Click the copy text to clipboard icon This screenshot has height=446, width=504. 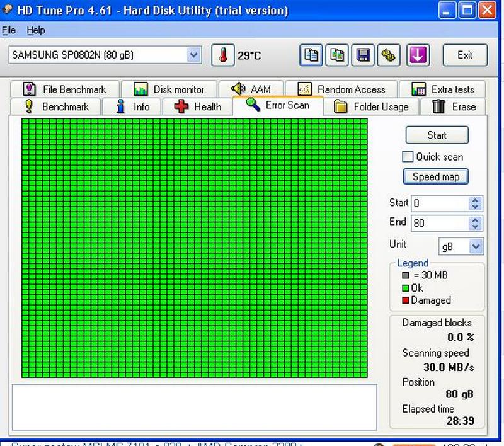tap(311, 55)
